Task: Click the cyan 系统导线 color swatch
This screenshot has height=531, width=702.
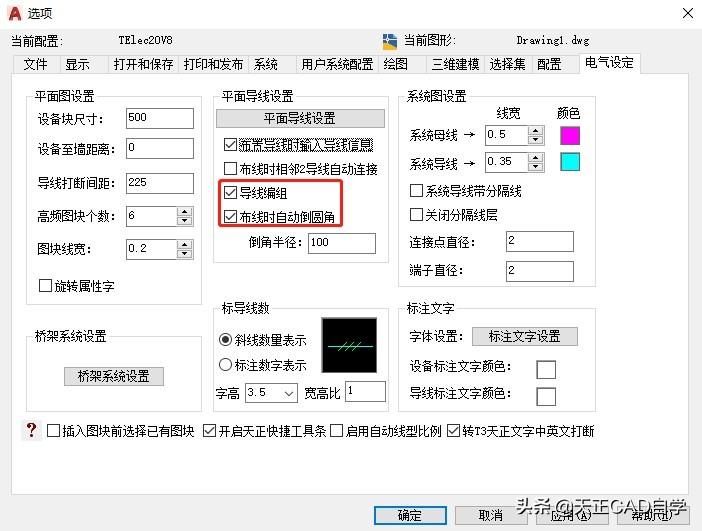Action: [570, 162]
